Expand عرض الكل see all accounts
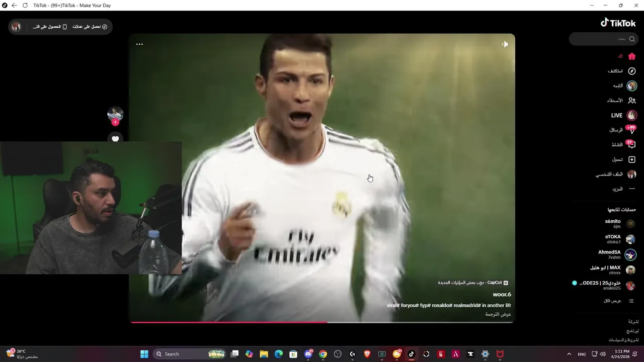644x362 pixels. 619,301
